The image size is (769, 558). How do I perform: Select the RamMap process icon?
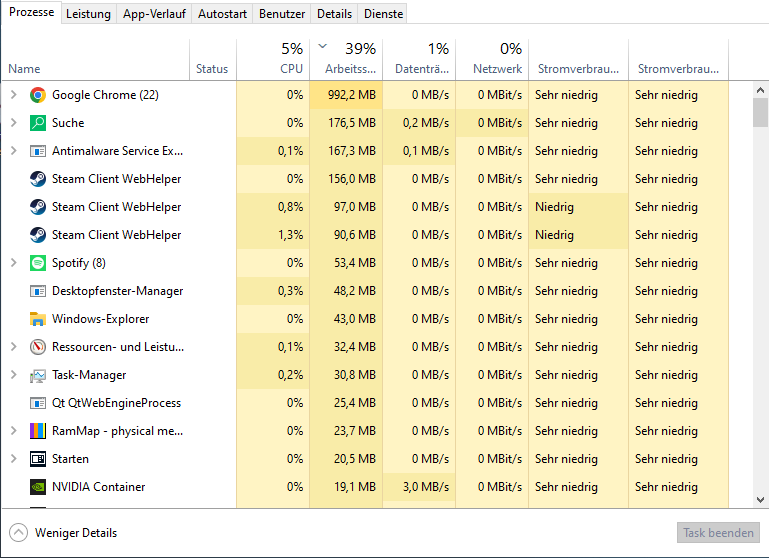point(38,431)
